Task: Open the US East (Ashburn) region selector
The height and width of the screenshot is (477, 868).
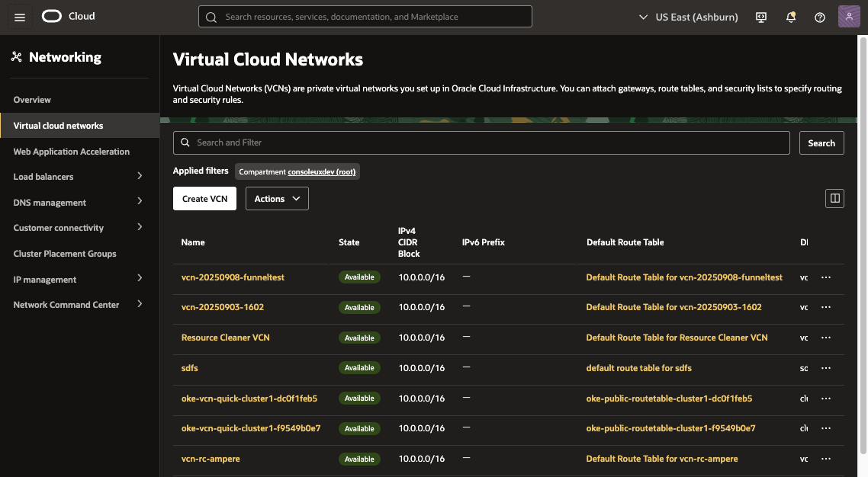Action: 687,16
